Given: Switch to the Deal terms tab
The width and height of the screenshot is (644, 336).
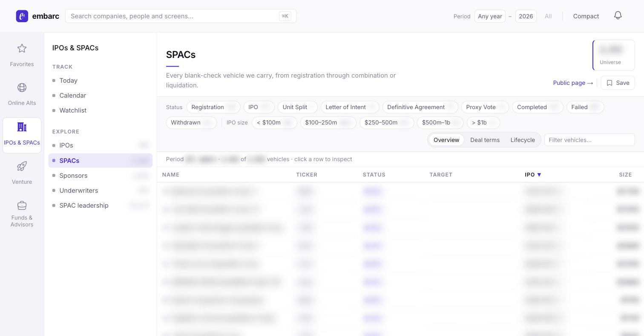Looking at the screenshot, I should tap(485, 140).
